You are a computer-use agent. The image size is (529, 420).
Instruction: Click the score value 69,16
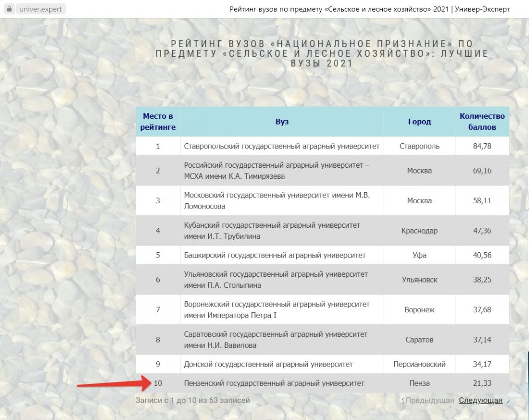482,171
